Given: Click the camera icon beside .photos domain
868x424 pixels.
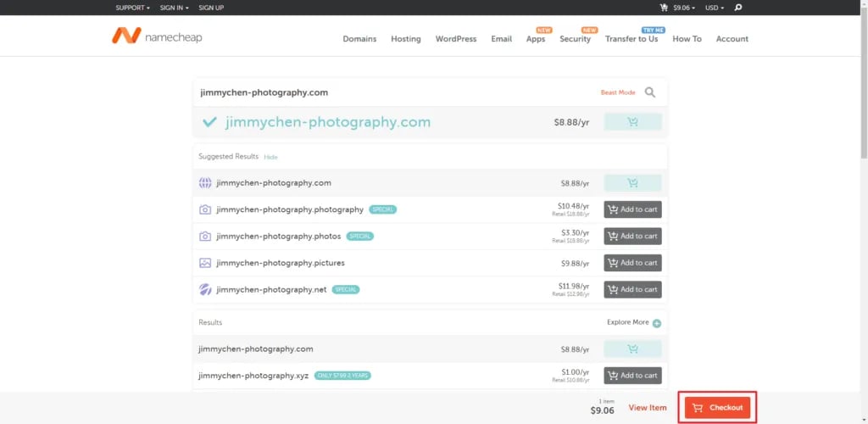Looking at the screenshot, I should (x=205, y=236).
